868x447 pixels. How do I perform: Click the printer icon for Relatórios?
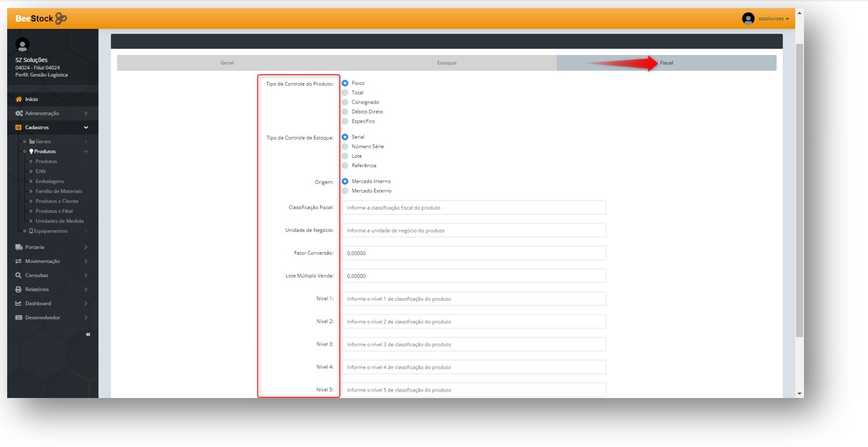19,289
